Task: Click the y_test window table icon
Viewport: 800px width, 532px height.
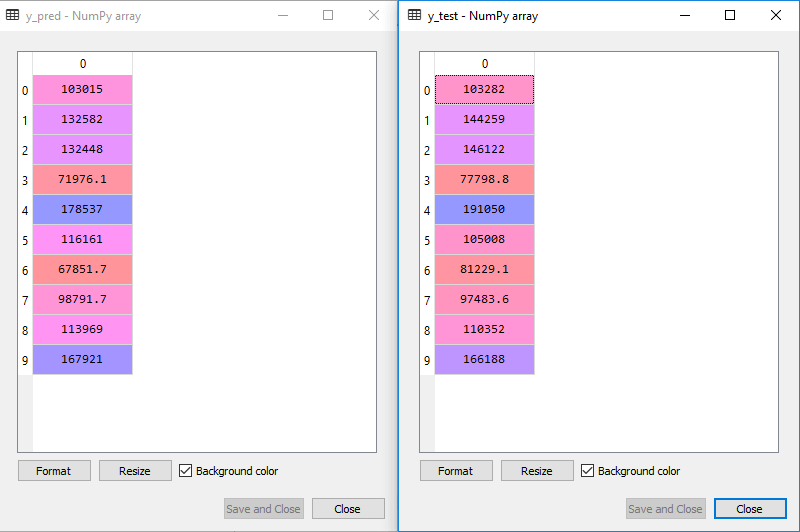Action: point(414,16)
